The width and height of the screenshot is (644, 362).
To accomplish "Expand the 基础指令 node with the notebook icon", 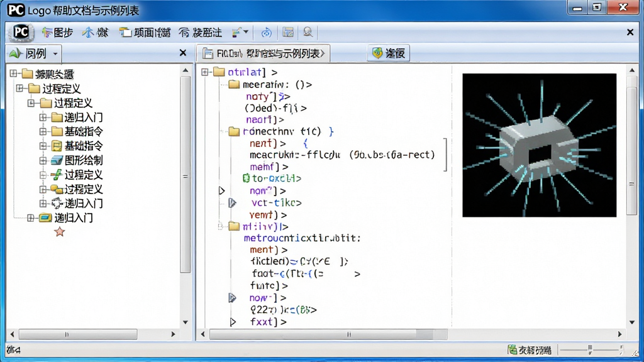I will pos(43,146).
